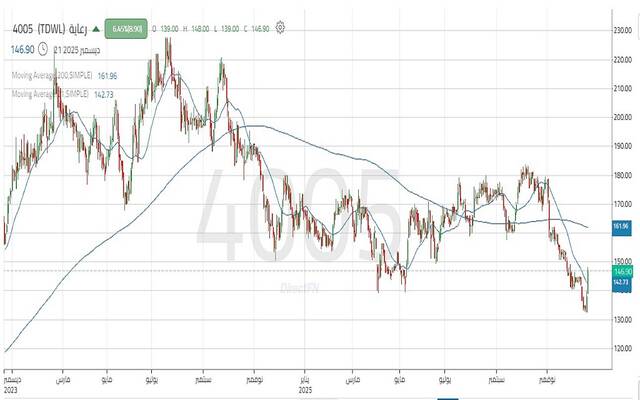Click the 146.90 current price axis label
The image size is (640, 400).
[x=618, y=271]
